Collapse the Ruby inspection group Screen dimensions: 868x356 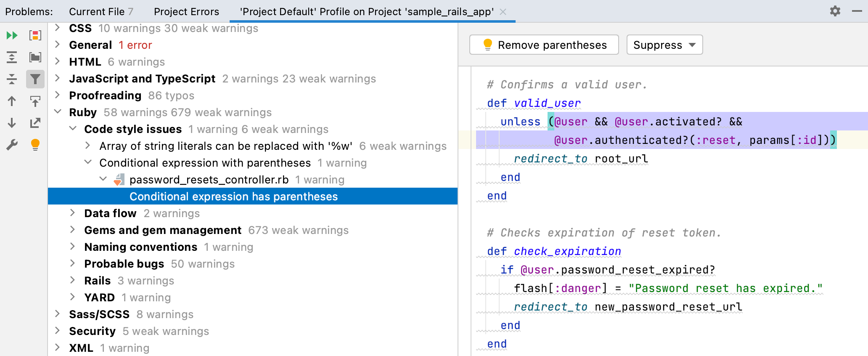click(x=58, y=112)
